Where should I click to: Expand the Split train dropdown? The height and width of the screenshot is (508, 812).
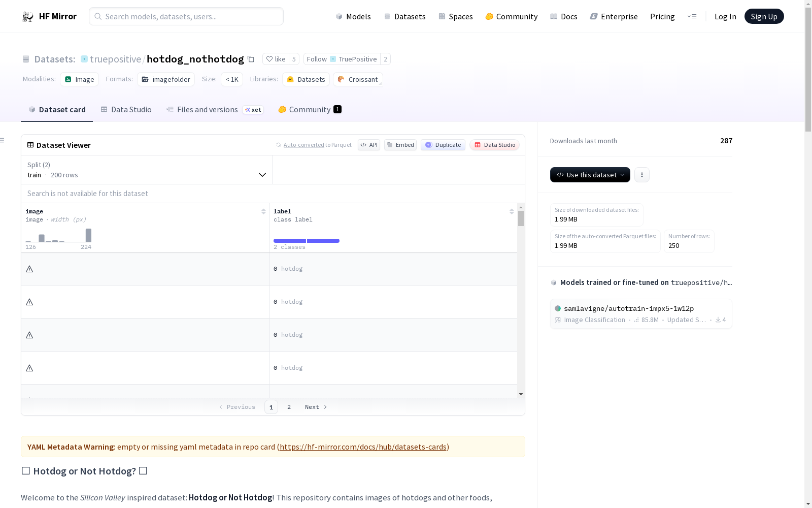click(147, 170)
